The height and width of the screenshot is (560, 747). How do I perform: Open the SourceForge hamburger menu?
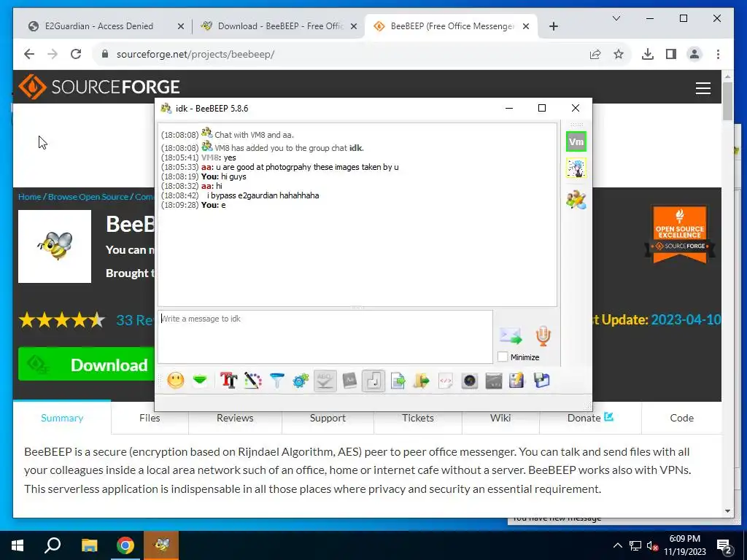(703, 88)
